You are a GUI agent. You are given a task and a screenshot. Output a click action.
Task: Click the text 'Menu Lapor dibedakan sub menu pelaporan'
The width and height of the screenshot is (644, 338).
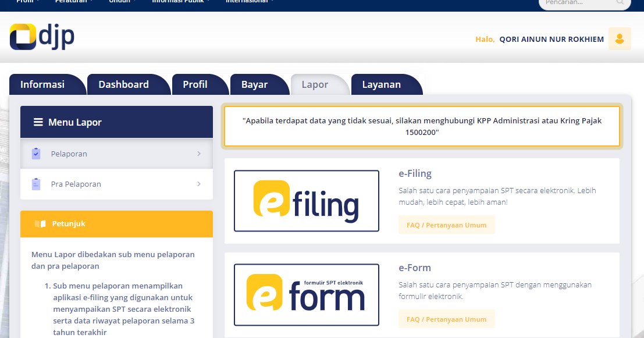[113, 255]
